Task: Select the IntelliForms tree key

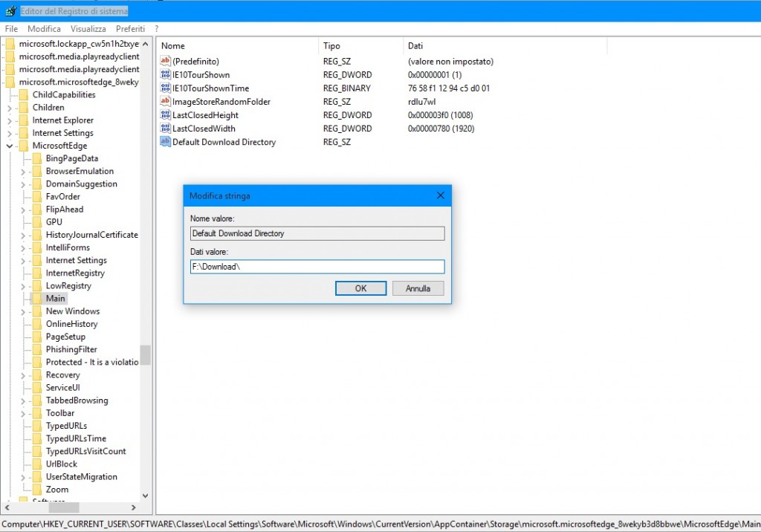Action: (68, 247)
